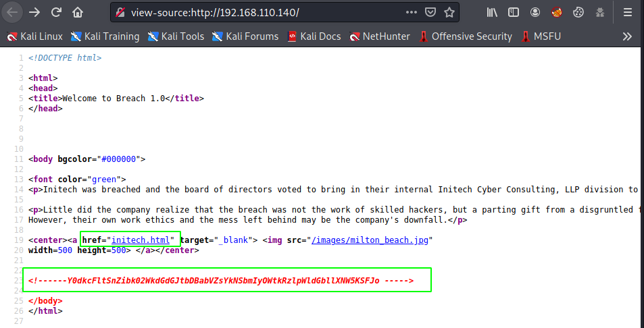This screenshot has height=328, width=644.
Task: Show more bookmarks with the chevron
Action: (627, 36)
